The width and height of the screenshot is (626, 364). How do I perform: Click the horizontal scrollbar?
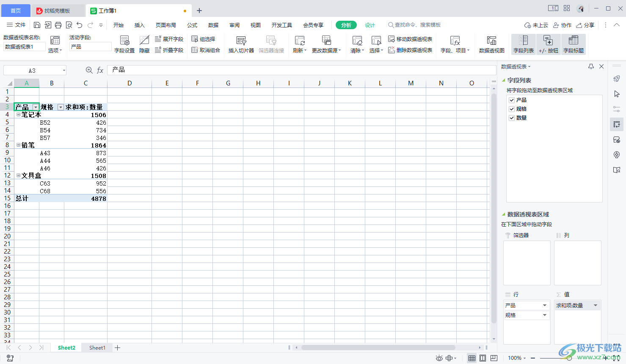(x=378, y=348)
